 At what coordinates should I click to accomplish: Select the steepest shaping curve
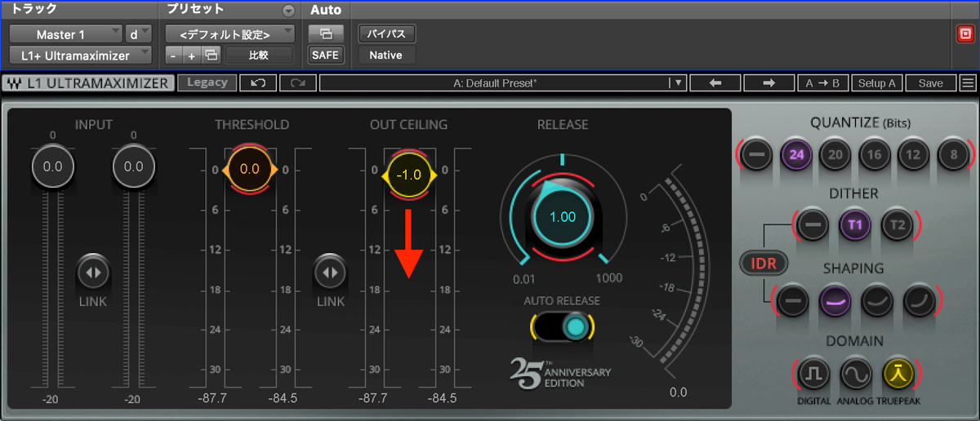click(918, 300)
